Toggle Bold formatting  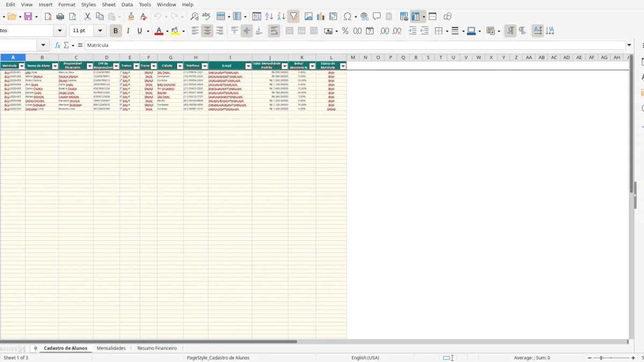tap(115, 31)
